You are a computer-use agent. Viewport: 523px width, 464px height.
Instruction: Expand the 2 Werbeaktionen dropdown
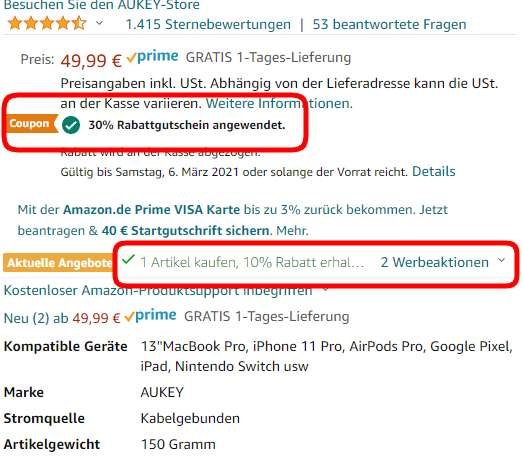point(443,262)
